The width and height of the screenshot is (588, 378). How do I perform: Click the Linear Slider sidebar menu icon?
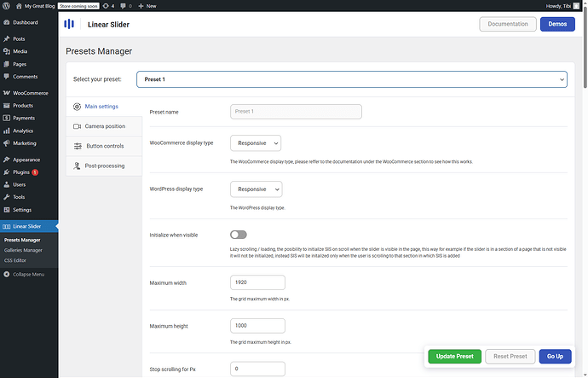(x=6, y=226)
